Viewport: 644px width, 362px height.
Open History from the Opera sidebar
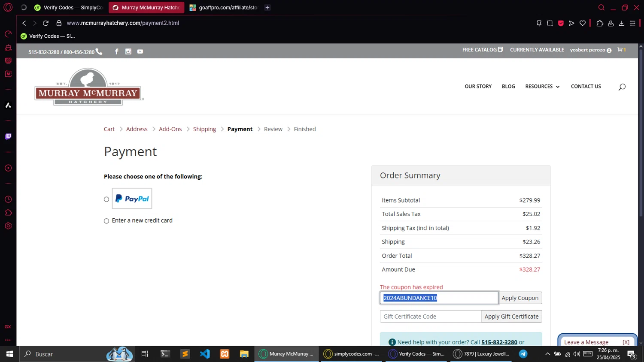point(8,199)
